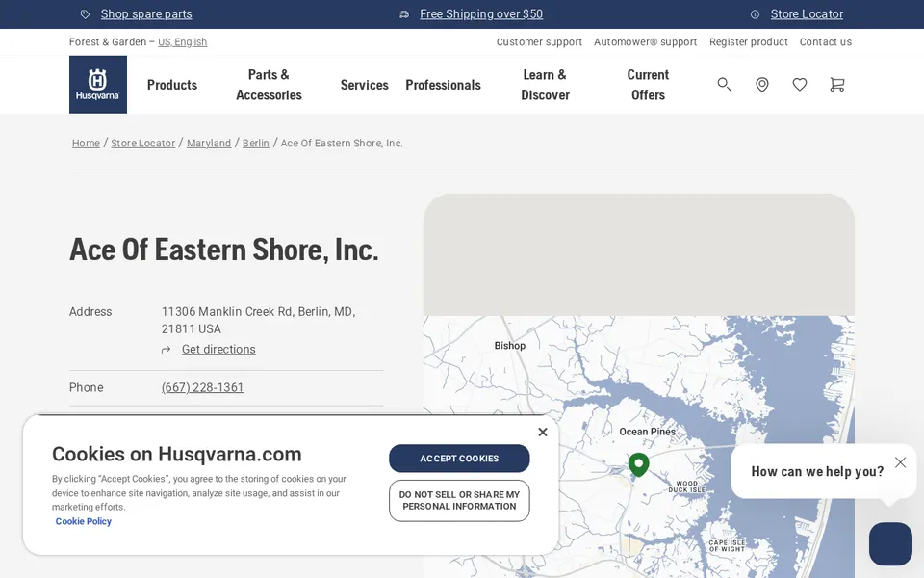Go to Store Locator breadcrumb
924x578 pixels.
point(143,143)
